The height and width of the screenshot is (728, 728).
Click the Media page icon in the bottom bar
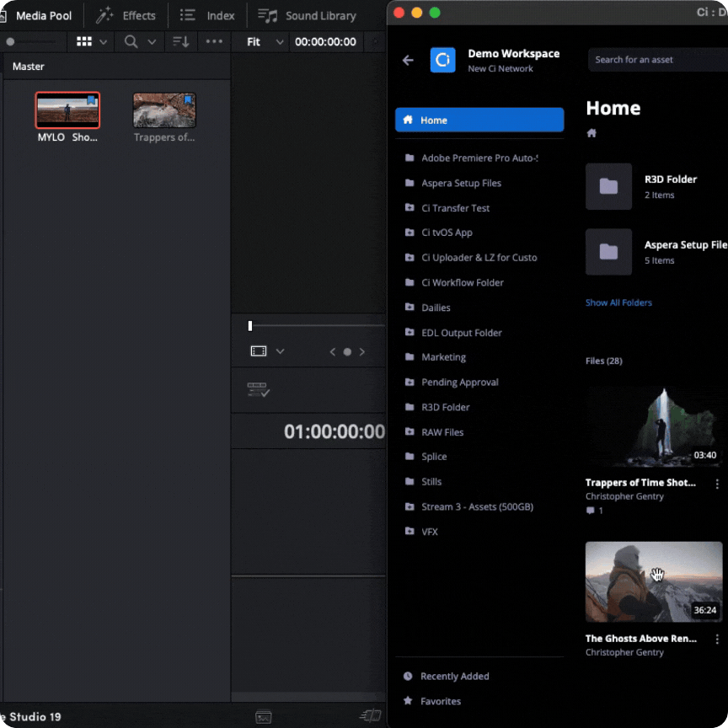click(263, 717)
